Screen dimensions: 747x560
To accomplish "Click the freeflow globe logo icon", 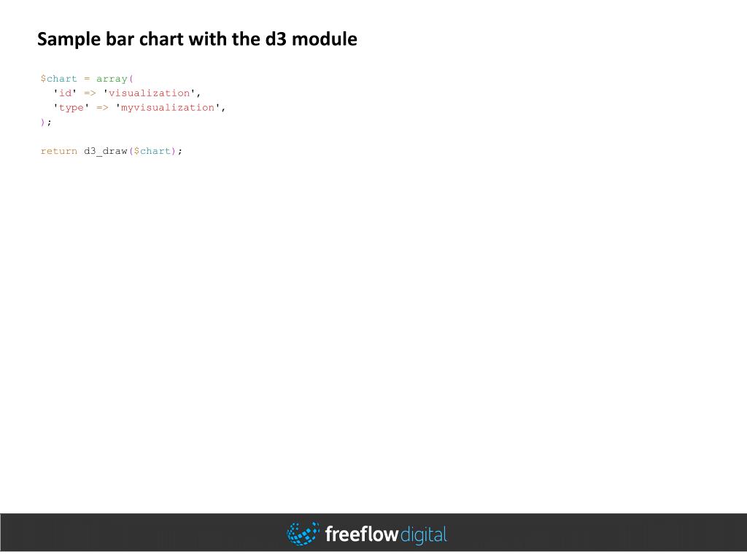I will 303,533.
